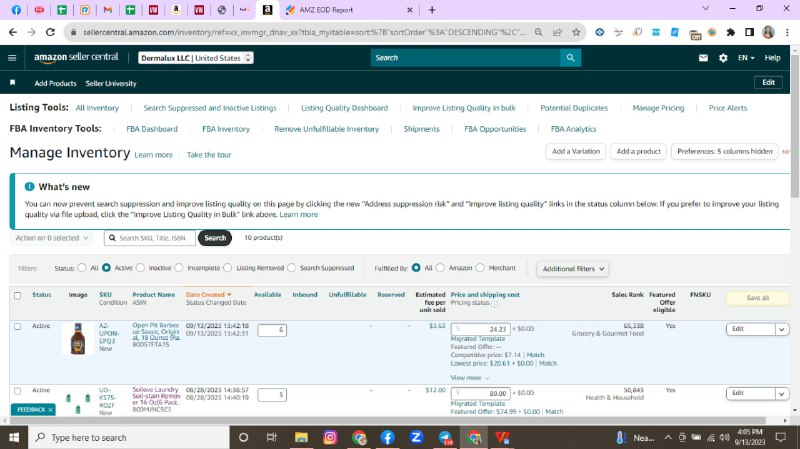The height and width of the screenshot is (449, 800).
Task: Open a new browser tab
Action: tap(432, 10)
